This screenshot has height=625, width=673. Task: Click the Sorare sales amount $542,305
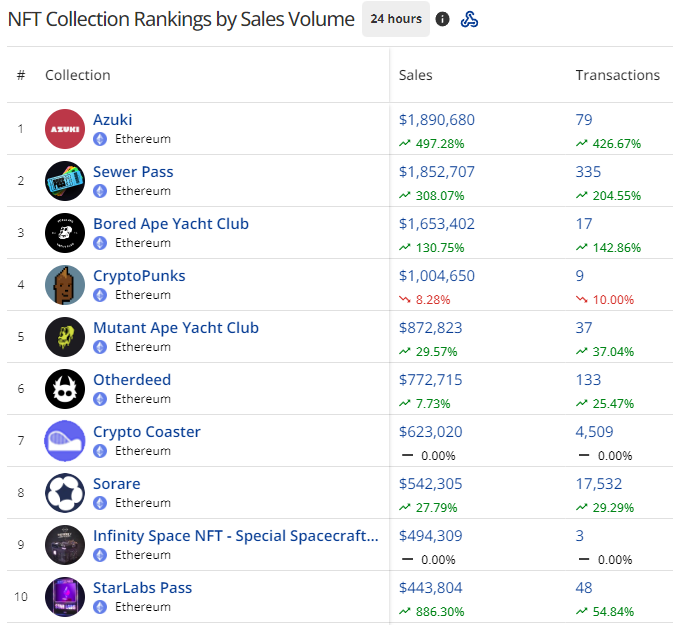(x=430, y=484)
